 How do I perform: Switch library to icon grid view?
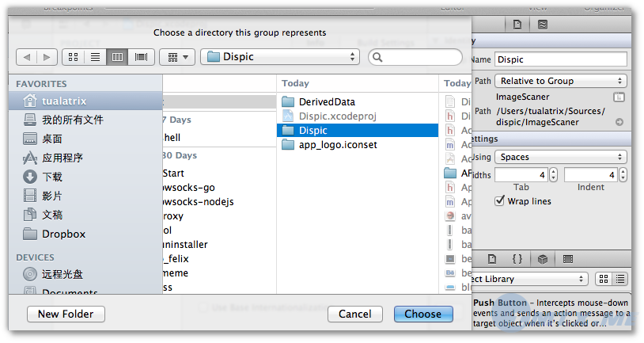(x=604, y=279)
